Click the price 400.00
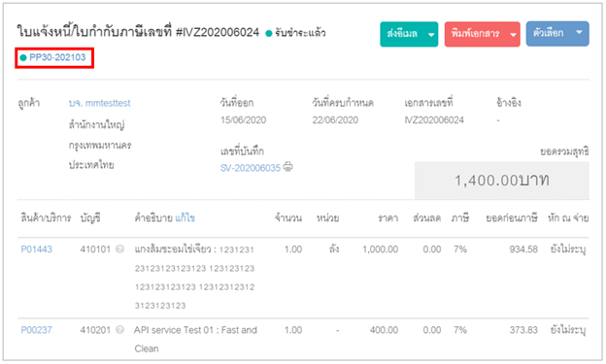Screen dimensions: 606x364 (385, 330)
